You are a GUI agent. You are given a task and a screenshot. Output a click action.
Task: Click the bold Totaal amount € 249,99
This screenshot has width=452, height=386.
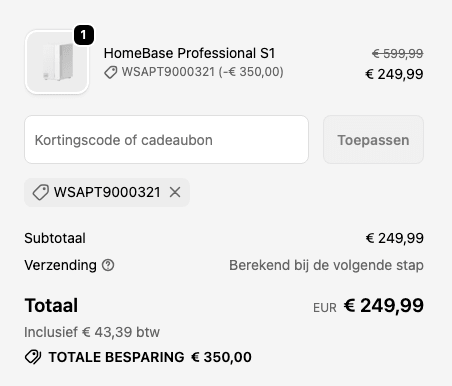pyautogui.click(x=384, y=305)
